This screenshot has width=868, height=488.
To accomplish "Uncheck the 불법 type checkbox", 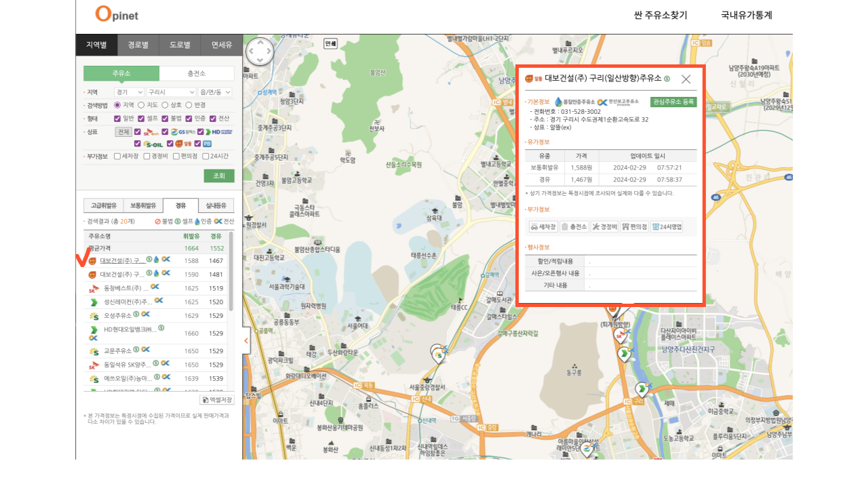I will [165, 118].
